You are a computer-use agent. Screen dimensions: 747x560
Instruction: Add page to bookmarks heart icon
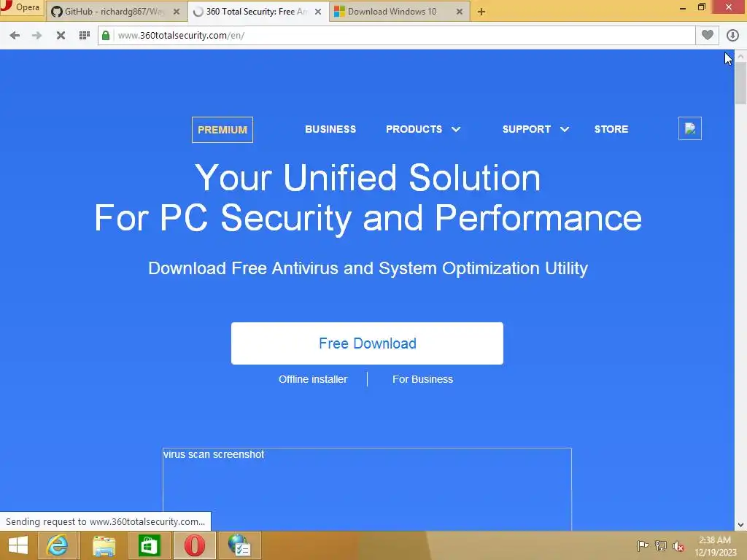click(708, 35)
